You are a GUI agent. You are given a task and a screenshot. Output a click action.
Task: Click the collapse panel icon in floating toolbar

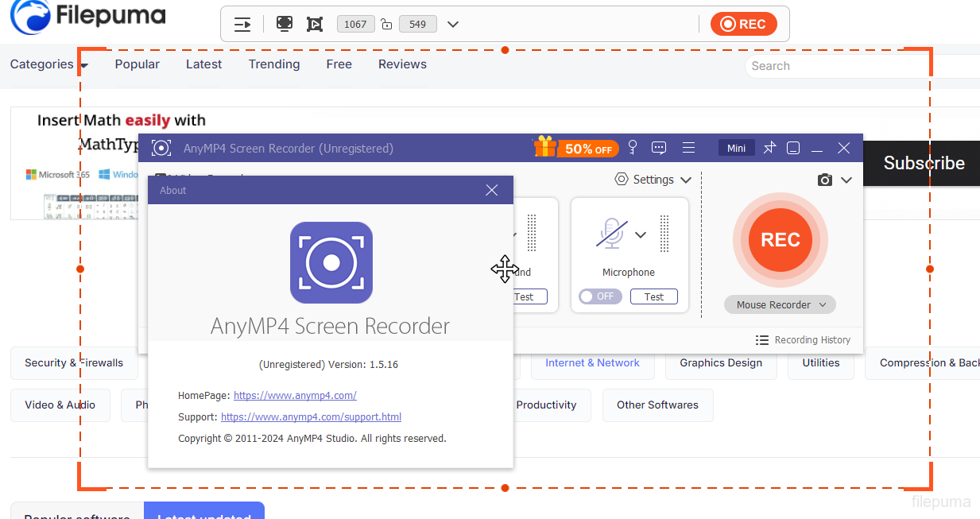[x=242, y=25]
